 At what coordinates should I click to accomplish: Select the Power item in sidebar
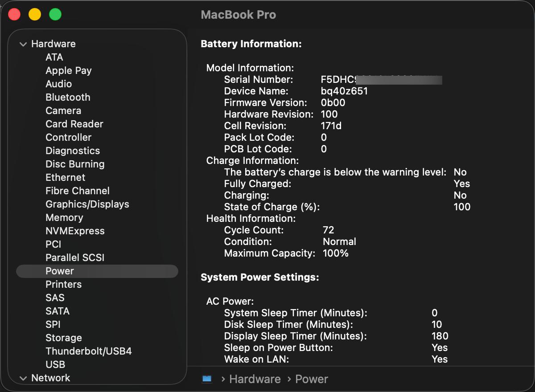97,271
